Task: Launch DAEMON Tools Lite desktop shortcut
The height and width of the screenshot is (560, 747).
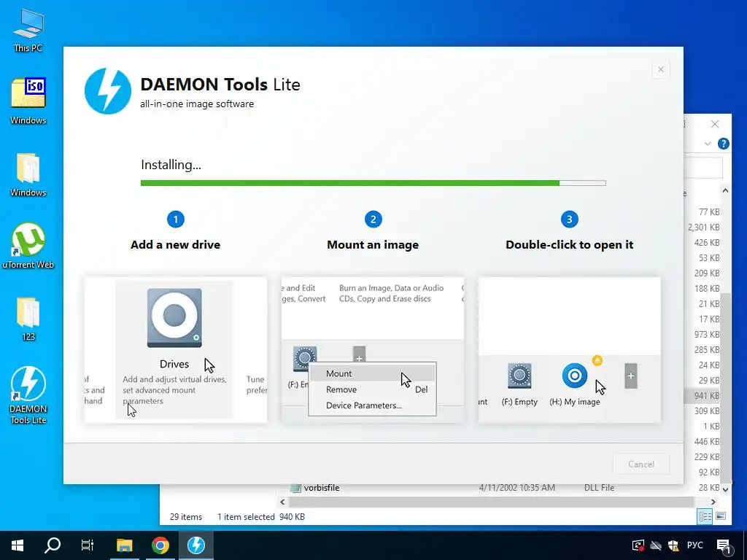Action: click(x=28, y=394)
